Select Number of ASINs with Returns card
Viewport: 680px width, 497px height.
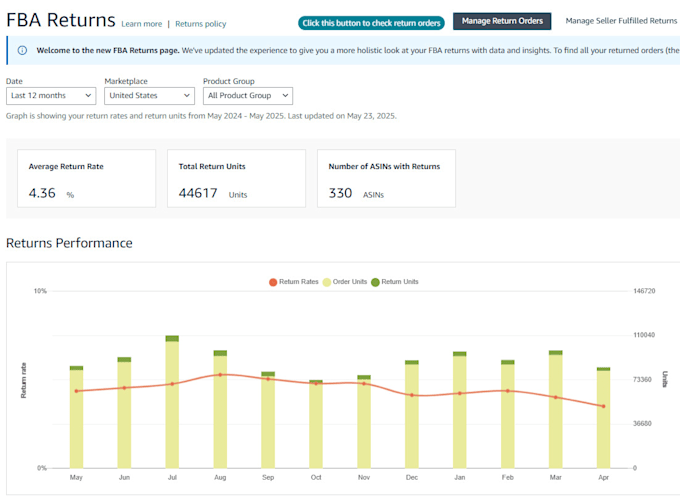[x=386, y=178]
